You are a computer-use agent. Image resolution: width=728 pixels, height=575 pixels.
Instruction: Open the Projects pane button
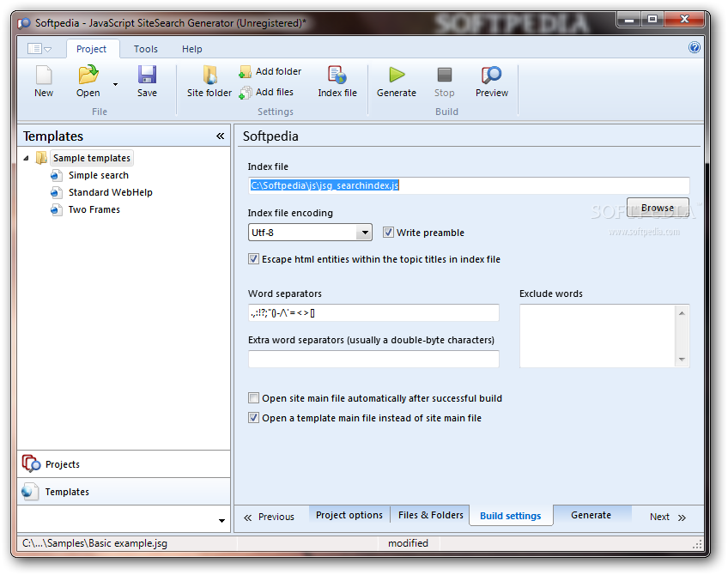(x=124, y=464)
